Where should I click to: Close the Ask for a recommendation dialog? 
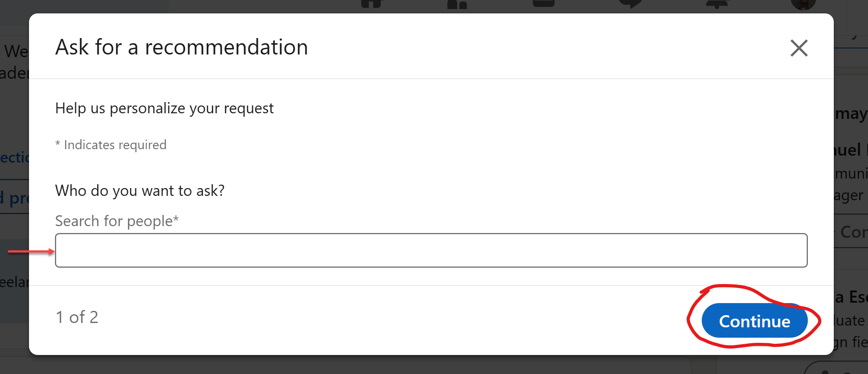pyautogui.click(x=799, y=48)
